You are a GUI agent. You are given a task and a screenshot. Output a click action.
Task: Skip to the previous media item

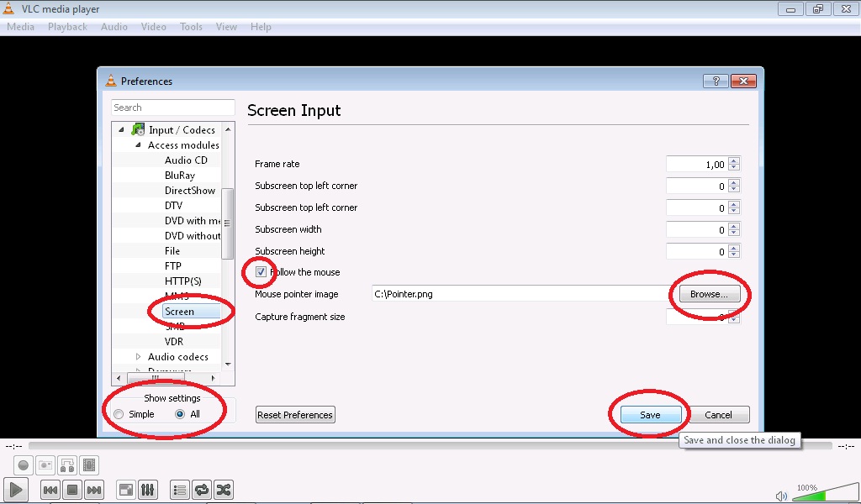click(50, 490)
